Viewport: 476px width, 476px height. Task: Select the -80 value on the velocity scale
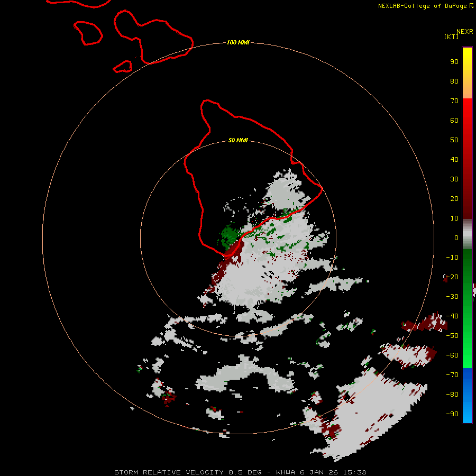(x=452, y=395)
